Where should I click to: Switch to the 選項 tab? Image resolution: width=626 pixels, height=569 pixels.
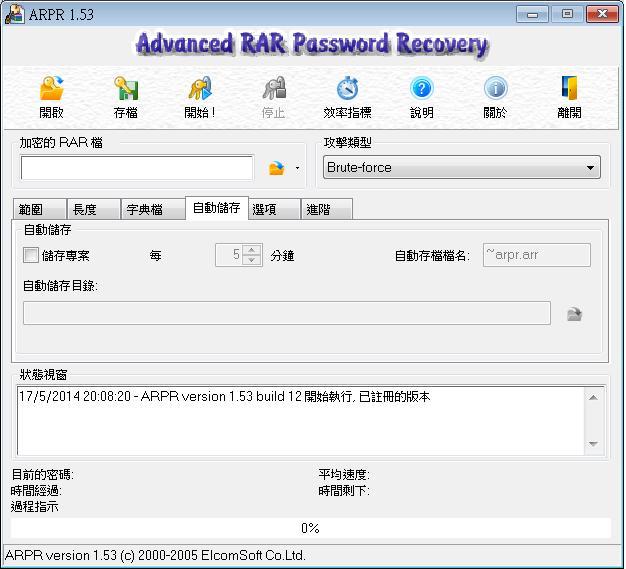pyautogui.click(x=275, y=209)
